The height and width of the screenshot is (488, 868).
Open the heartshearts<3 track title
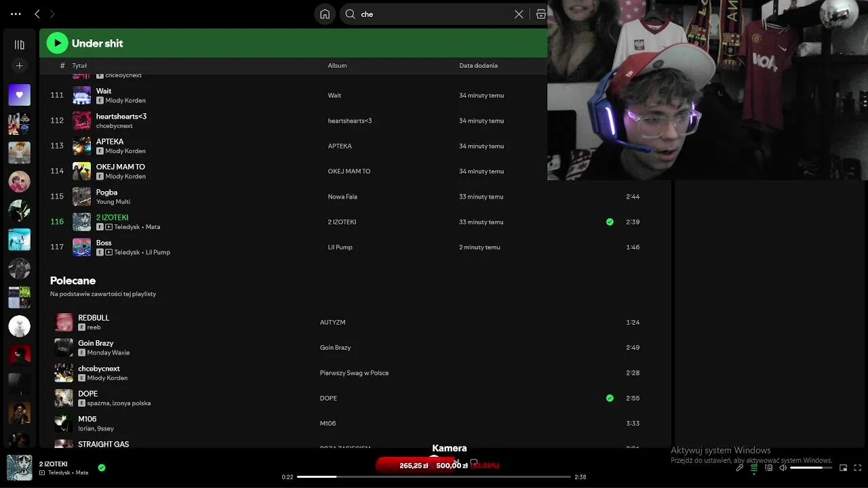point(121,116)
